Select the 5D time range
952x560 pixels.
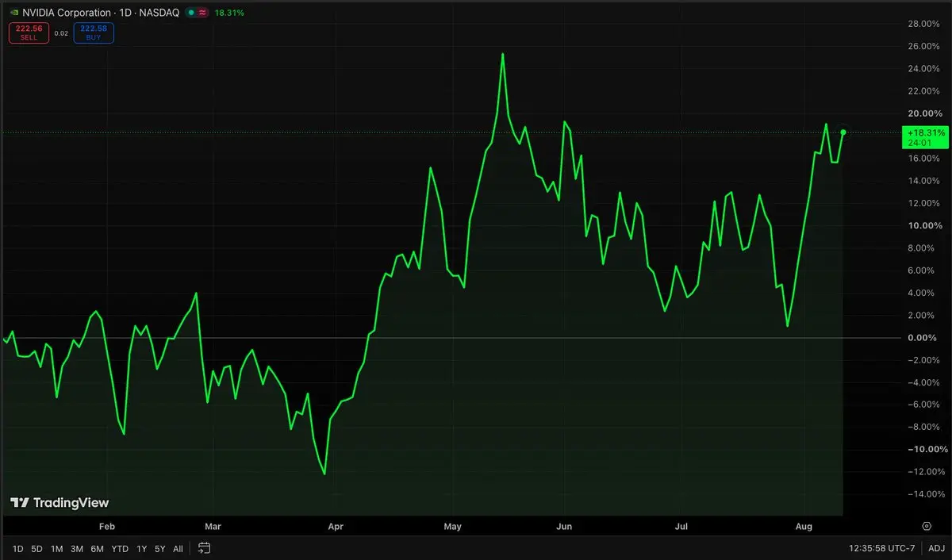click(36, 548)
